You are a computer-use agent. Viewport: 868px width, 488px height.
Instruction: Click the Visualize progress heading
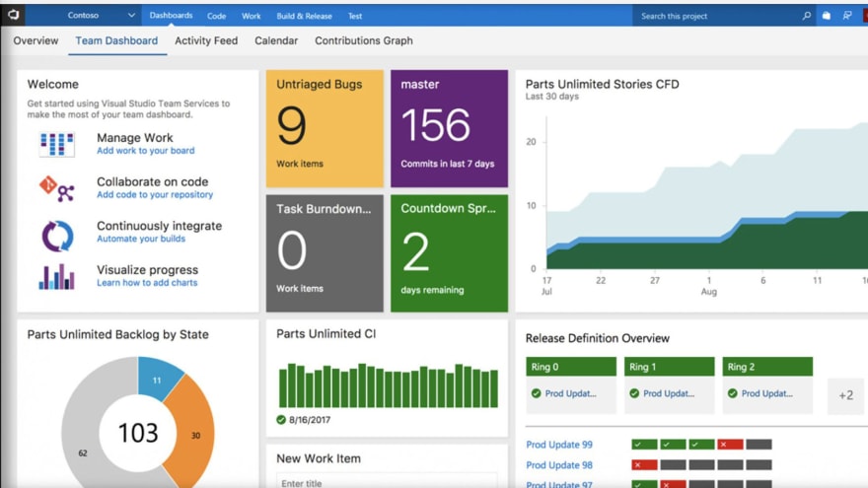click(147, 270)
